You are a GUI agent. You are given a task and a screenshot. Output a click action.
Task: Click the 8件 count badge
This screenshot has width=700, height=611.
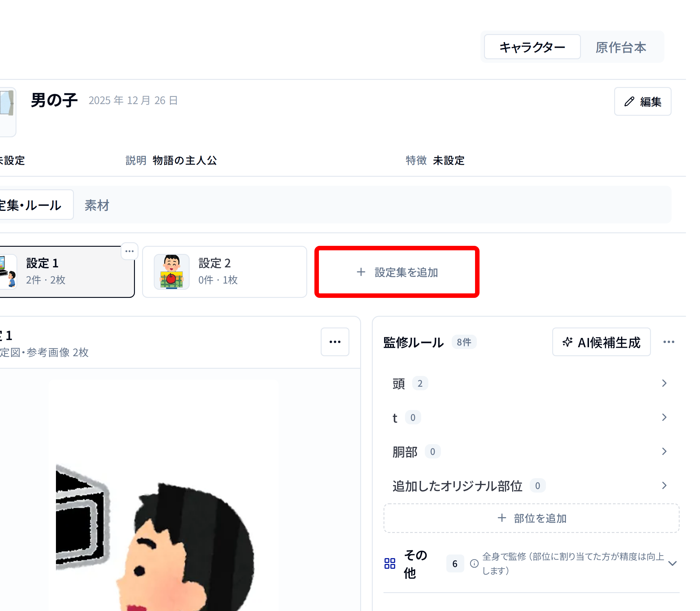464,342
